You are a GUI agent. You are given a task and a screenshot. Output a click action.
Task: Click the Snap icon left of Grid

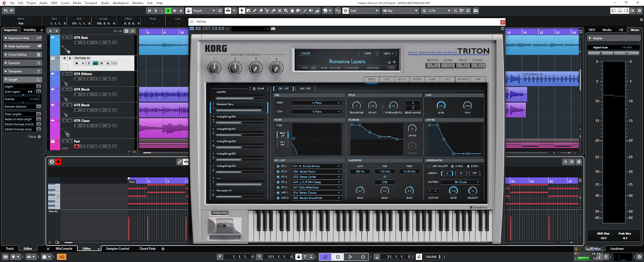[x=345, y=10]
